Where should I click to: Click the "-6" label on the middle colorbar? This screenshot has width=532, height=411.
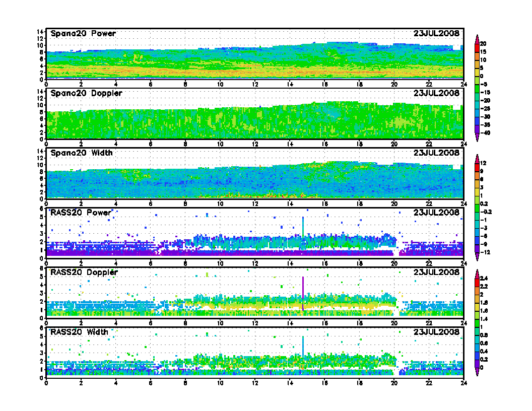coord(484,236)
